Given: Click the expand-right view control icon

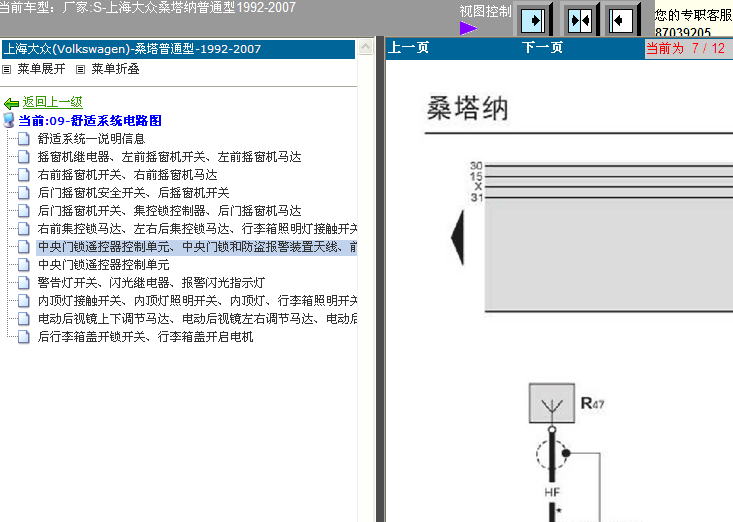Looking at the screenshot, I should pos(533,21).
